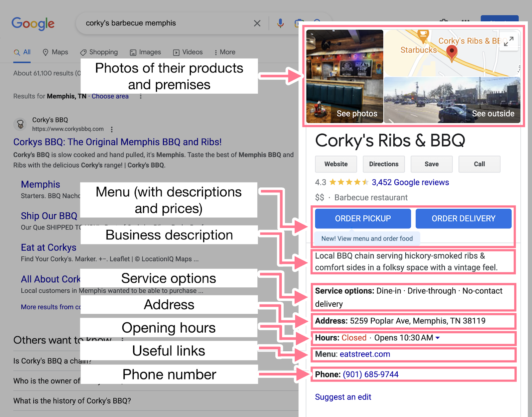The image size is (532, 417).
Task: Click the Google logo
Action: tap(33, 24)
